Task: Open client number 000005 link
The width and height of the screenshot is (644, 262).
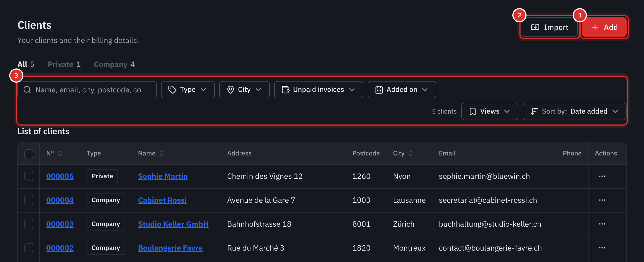Action: pos(60,176)
